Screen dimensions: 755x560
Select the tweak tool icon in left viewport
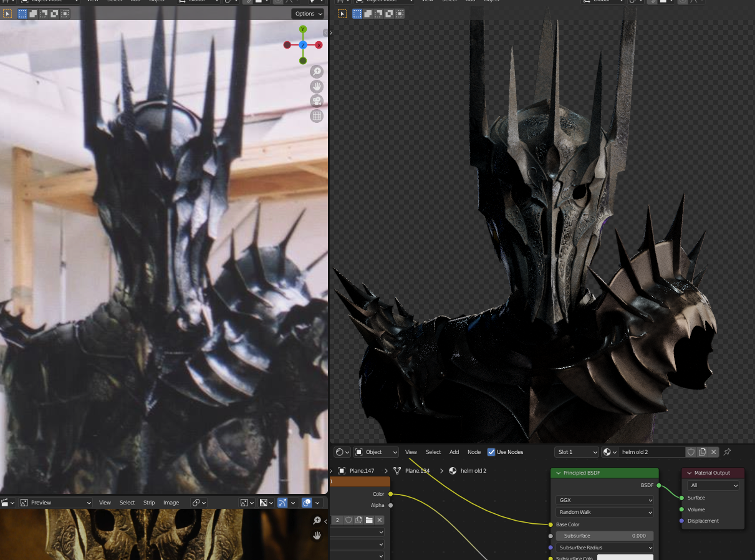coord(7,14)
